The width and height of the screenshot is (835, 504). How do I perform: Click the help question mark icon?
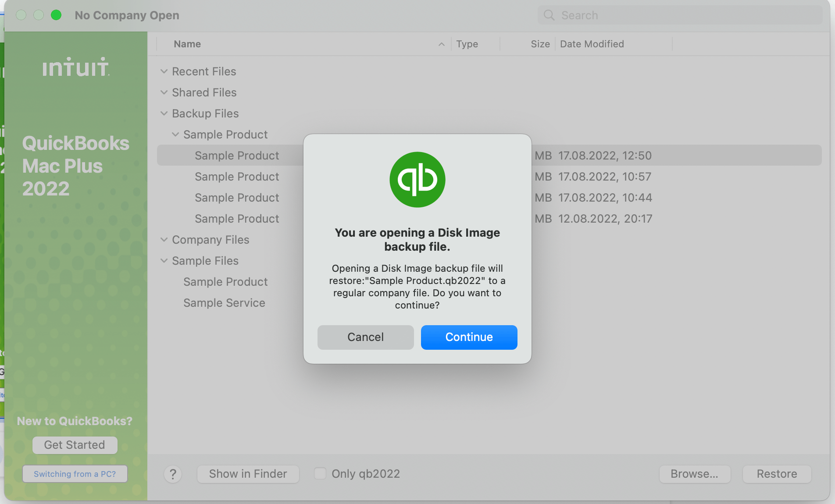(173, 474)
